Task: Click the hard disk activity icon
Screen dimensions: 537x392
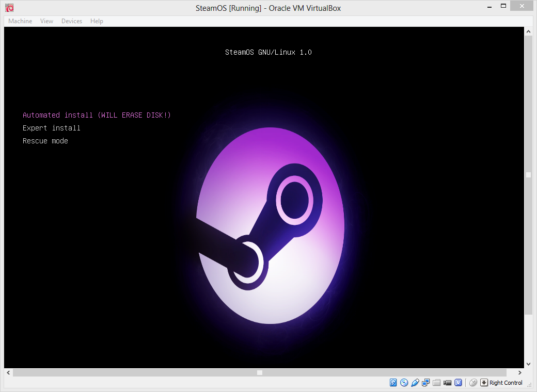Action: tap(393, 382)
